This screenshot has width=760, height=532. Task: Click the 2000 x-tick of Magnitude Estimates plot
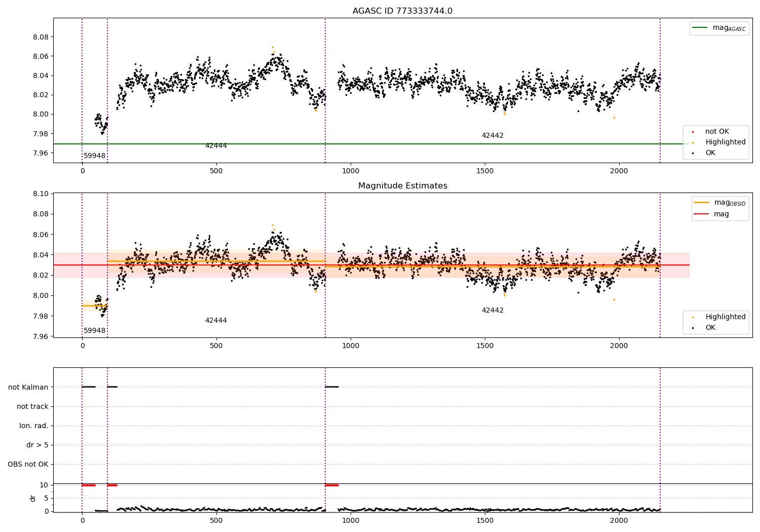(619, 346)
